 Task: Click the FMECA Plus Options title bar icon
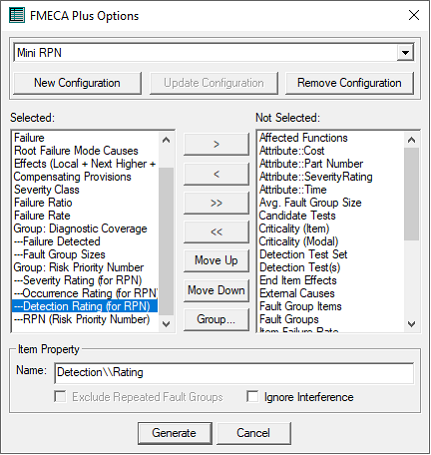pyautogui.click(x=17, y=15)
